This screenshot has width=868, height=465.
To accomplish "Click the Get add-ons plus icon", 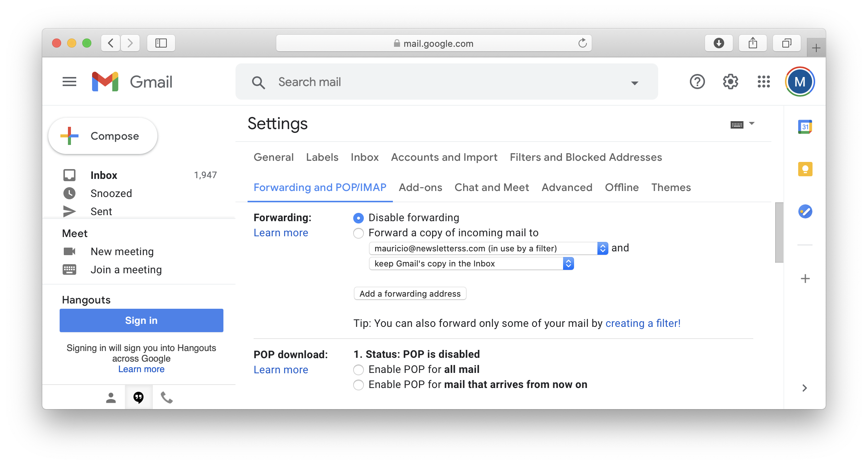I will coord(805,279).
